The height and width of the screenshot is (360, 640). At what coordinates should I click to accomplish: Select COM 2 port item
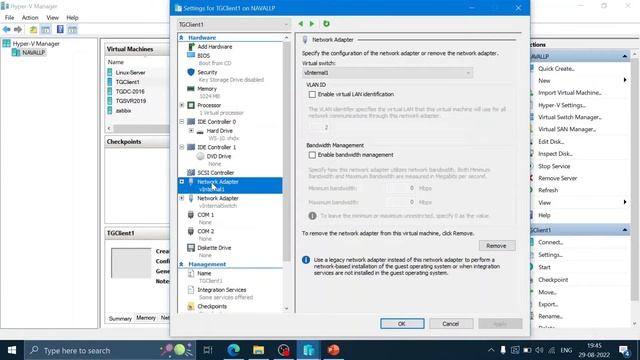coord(205,231)
